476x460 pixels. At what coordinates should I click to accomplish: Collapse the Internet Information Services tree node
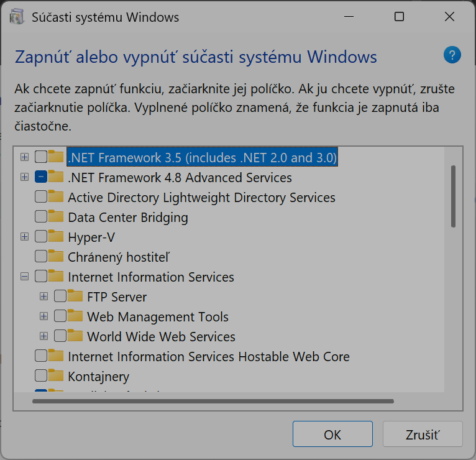coord(24,277)
